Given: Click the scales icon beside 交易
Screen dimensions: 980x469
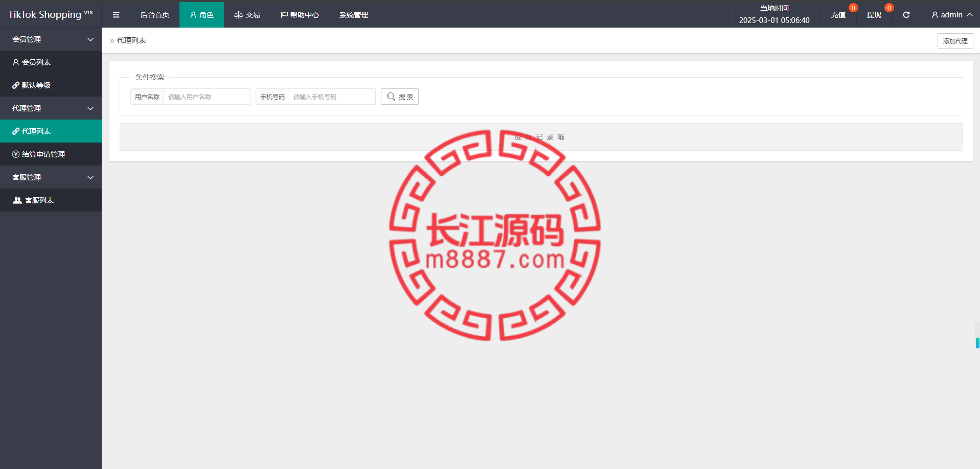Looking at the screenshot, I should tap(238, 15).
